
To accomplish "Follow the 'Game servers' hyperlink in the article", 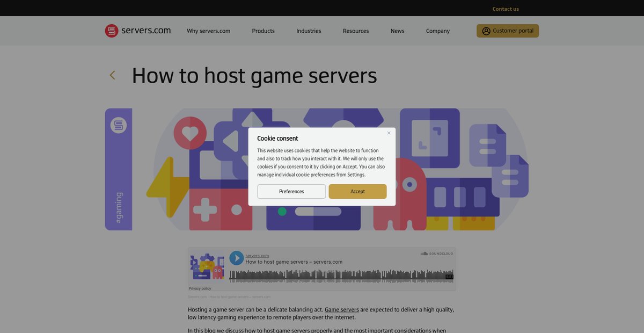I will click(x=342, y=310).
